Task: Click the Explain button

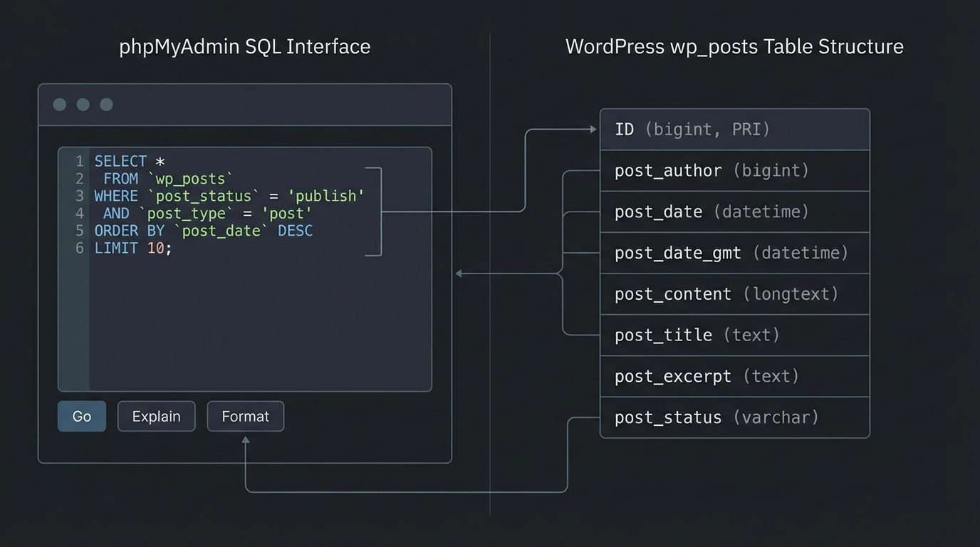Action: (x=156, y=416)
